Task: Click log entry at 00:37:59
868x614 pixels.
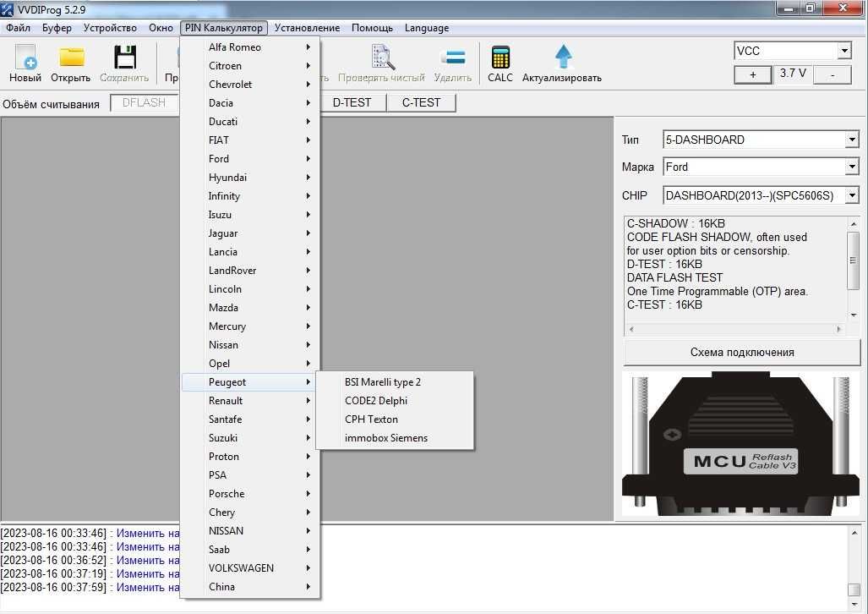Action: tap(90, 588)
